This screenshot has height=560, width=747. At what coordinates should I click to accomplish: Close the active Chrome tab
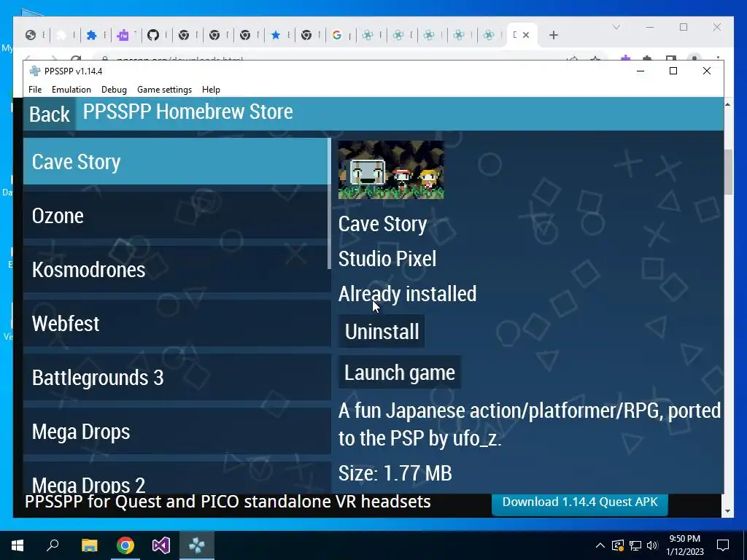526,35
